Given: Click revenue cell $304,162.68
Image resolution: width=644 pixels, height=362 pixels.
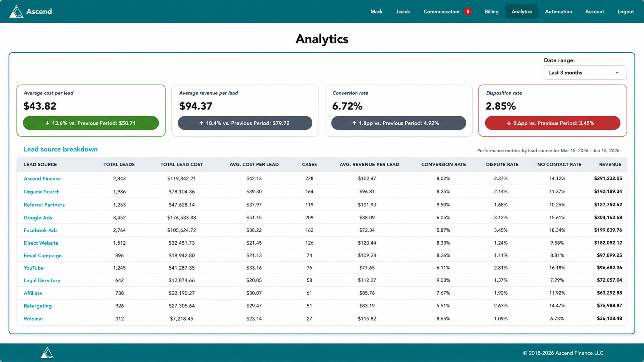Looking at the screenshot, I should [x=608, y=218].
